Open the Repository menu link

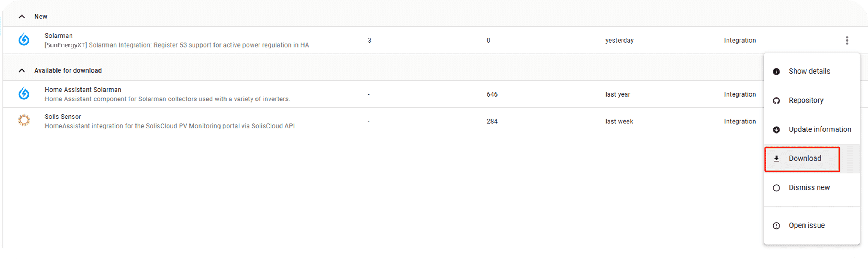806,100
